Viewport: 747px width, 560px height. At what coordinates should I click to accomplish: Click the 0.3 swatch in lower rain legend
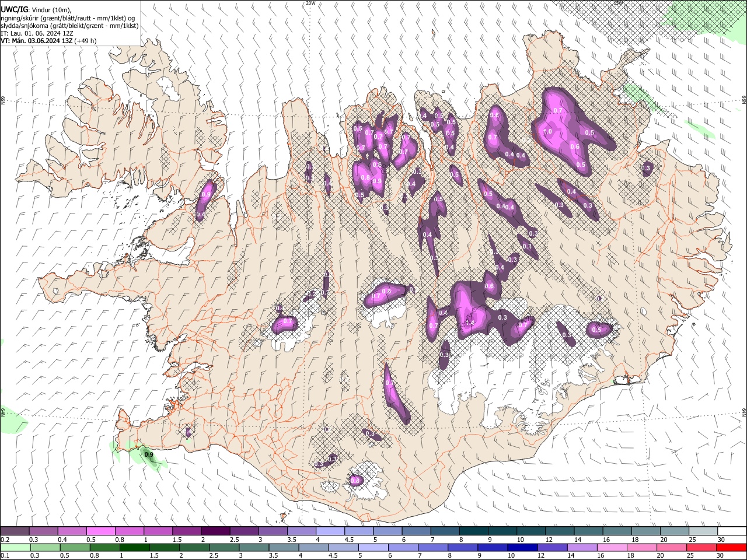45,547
